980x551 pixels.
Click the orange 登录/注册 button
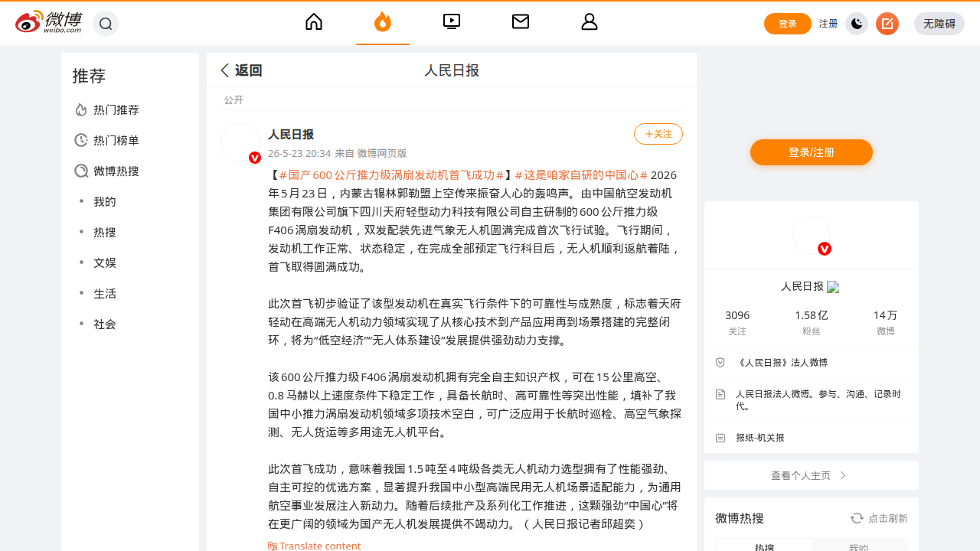(812, 152)
